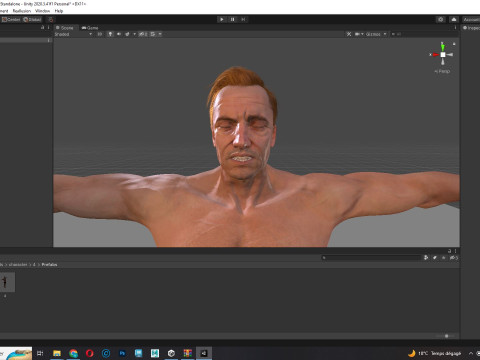Click the red X axis on the gizmo
480x360 pixels.
pyautogui.click(x=435, y=55)
